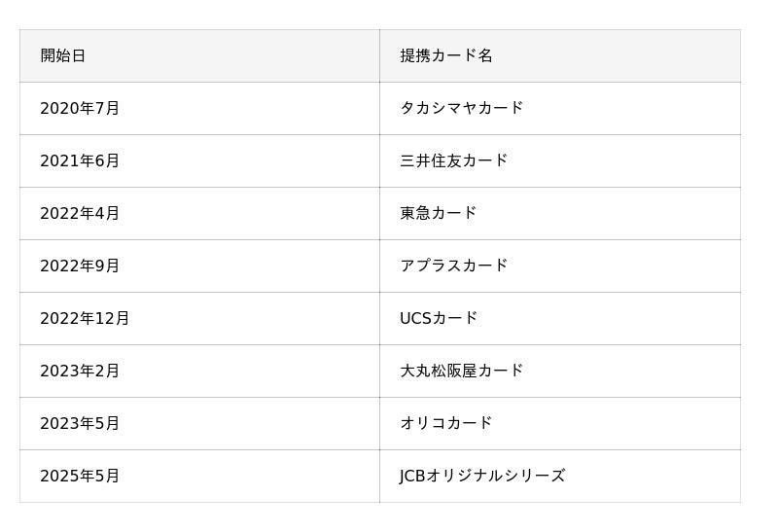Image resolution: width=778 pixels, height=532 pixels.
Task: Select the UCSカード cell
Action: [439, 318]
